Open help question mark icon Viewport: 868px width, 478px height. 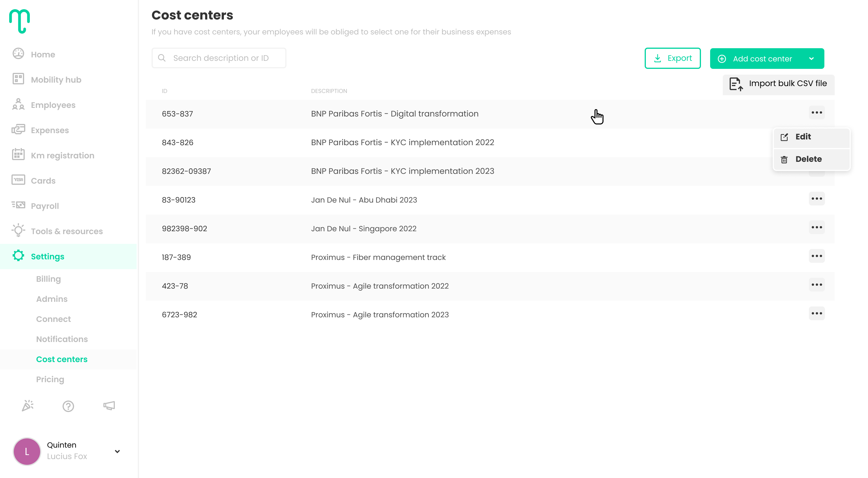[68, 406]
